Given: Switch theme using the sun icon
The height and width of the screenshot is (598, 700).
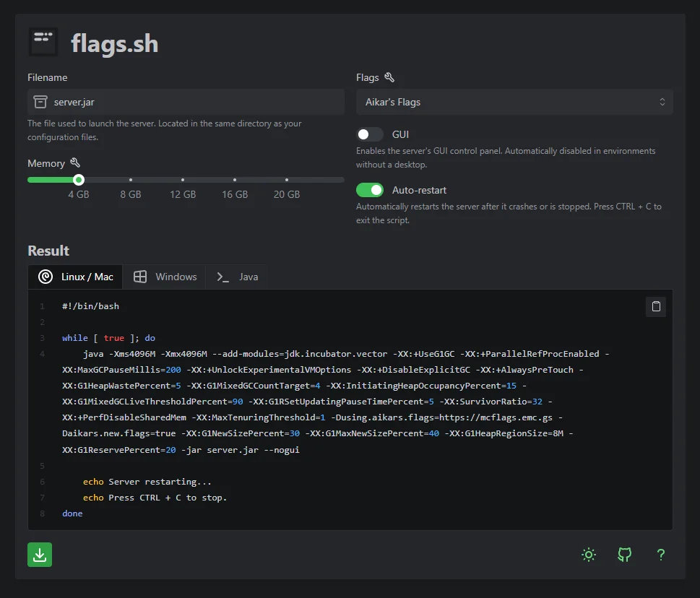Looking at the screenshot, I should tap(589, 555).
